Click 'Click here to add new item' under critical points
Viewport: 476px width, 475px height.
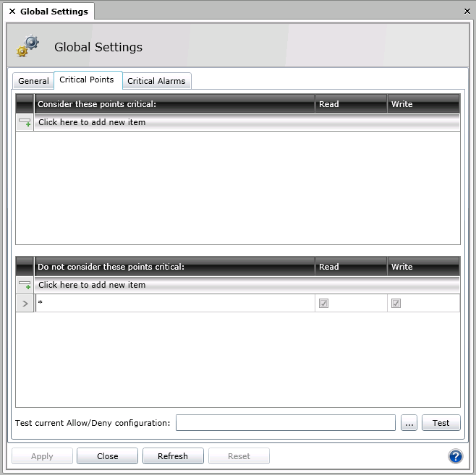[92, 122]
